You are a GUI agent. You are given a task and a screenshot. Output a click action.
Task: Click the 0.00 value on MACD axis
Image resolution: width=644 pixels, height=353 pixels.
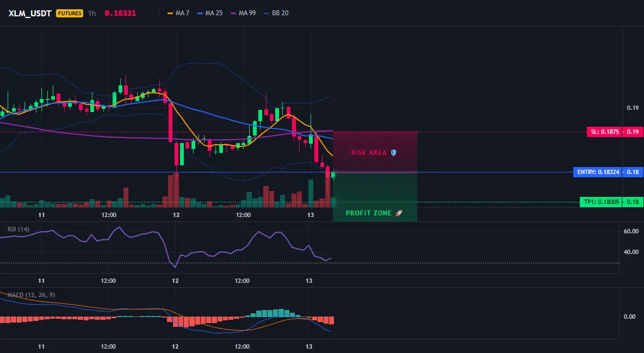(x=630, y=317)
